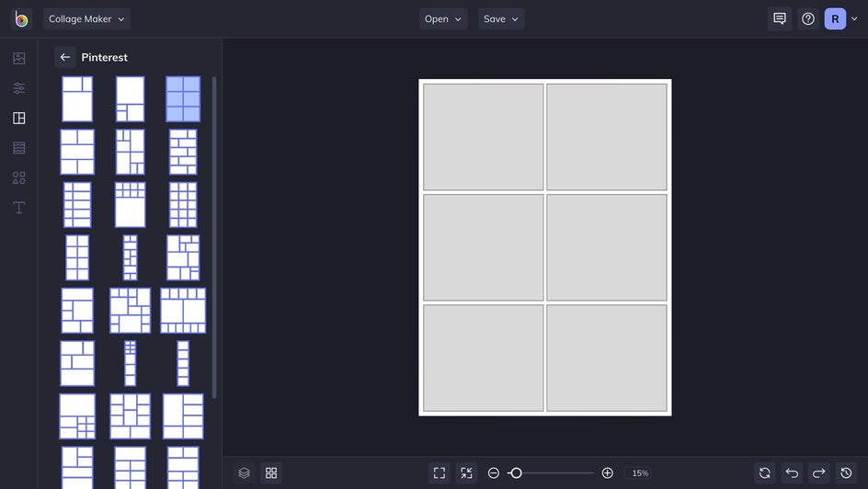Open the Open dropdown menu
This screenshot has width=868, height=489.
443,18
